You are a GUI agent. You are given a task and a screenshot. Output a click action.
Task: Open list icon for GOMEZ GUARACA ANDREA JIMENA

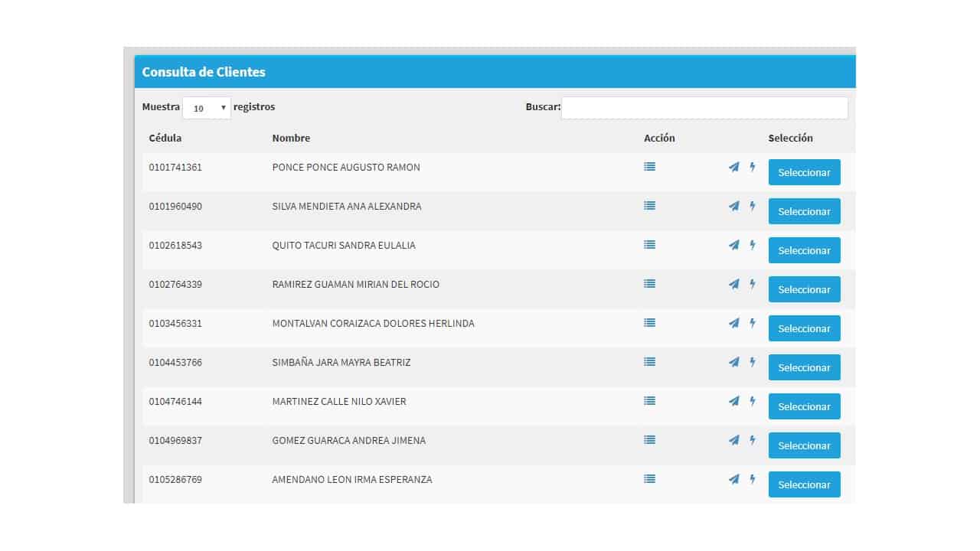649,439
